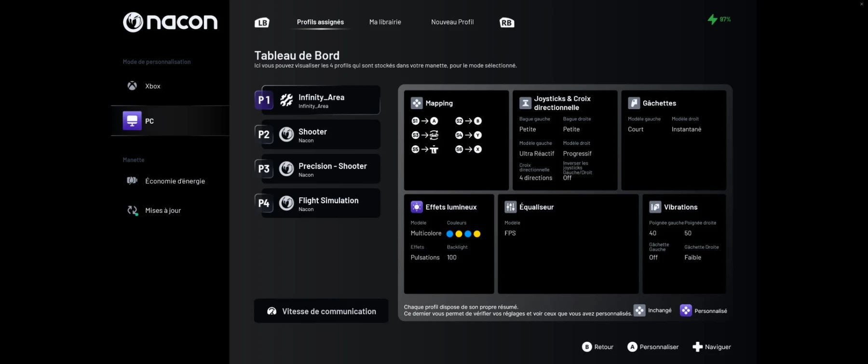Click the 4 directions d-pad value

[x=536, y=178]
